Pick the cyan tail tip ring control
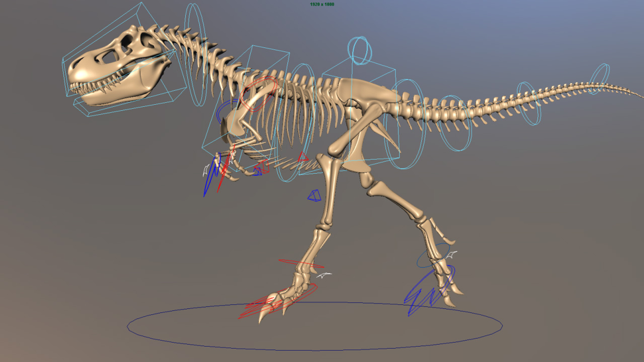Viewport: 644px width, 362px height. [x=599, y=79]
